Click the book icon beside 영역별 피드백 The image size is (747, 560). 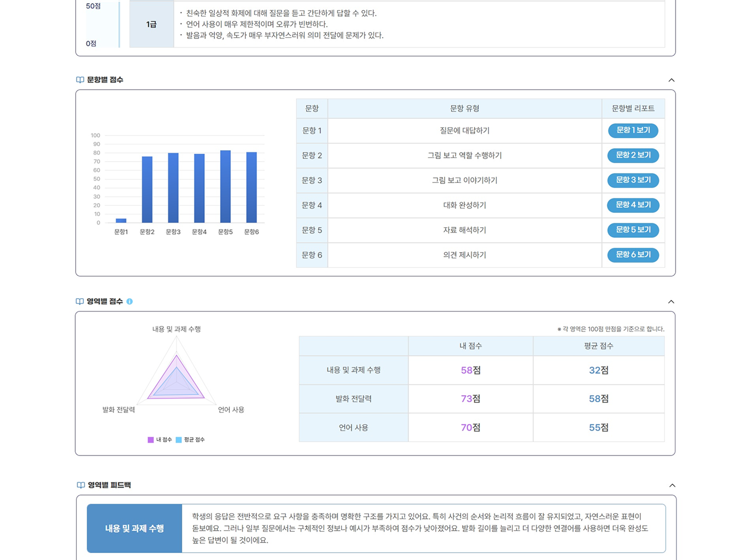pos(81,485)
